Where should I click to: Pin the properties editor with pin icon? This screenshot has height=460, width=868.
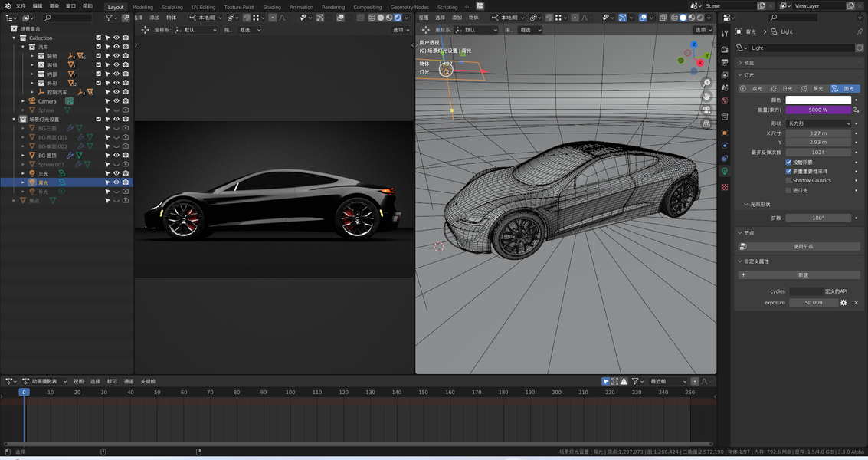[x=860, y=32]
